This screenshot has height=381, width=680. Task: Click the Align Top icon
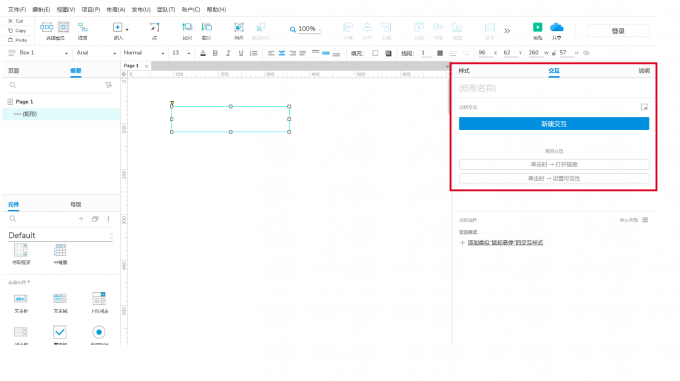tap(418, 27)
